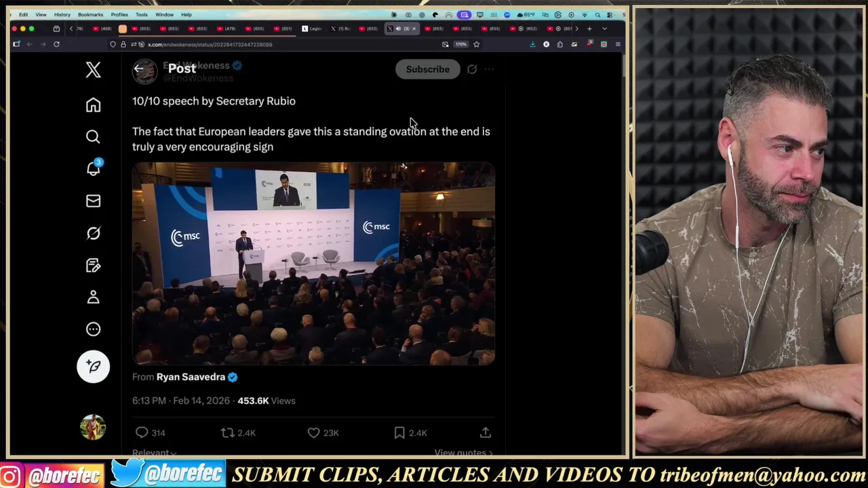Open the Tools menu
The image size is (868, 488).
142,14
